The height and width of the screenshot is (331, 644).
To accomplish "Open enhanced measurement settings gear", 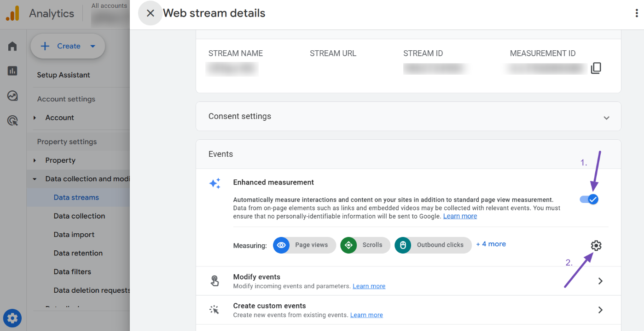I will (596, 246).
